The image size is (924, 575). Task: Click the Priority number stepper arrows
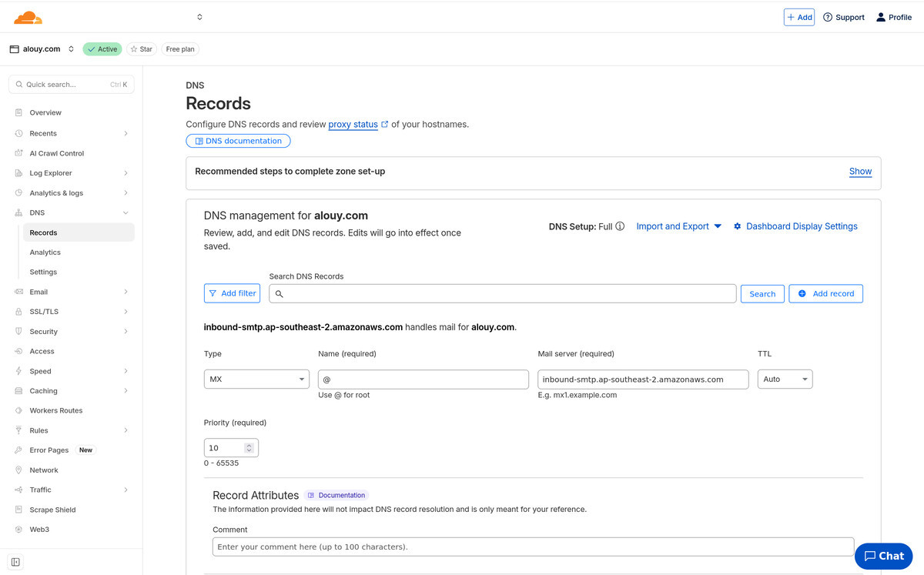[x=249, y=448]
